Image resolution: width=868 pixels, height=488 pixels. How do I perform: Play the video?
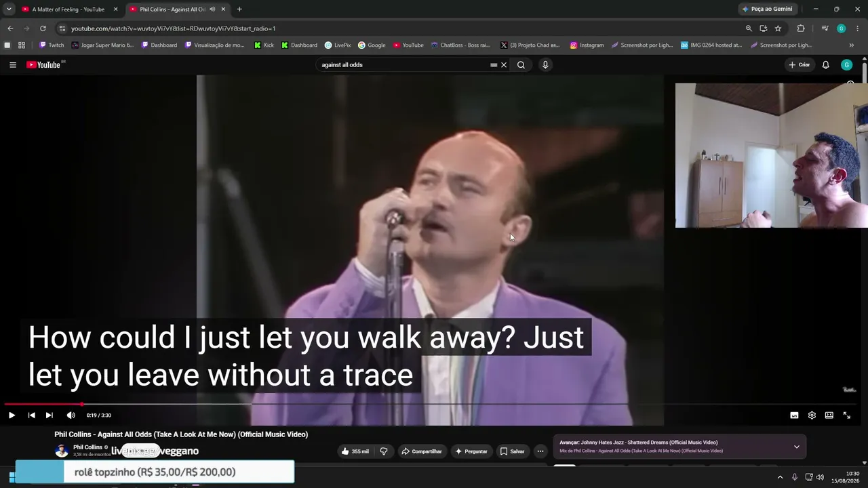tap(12, 415)
